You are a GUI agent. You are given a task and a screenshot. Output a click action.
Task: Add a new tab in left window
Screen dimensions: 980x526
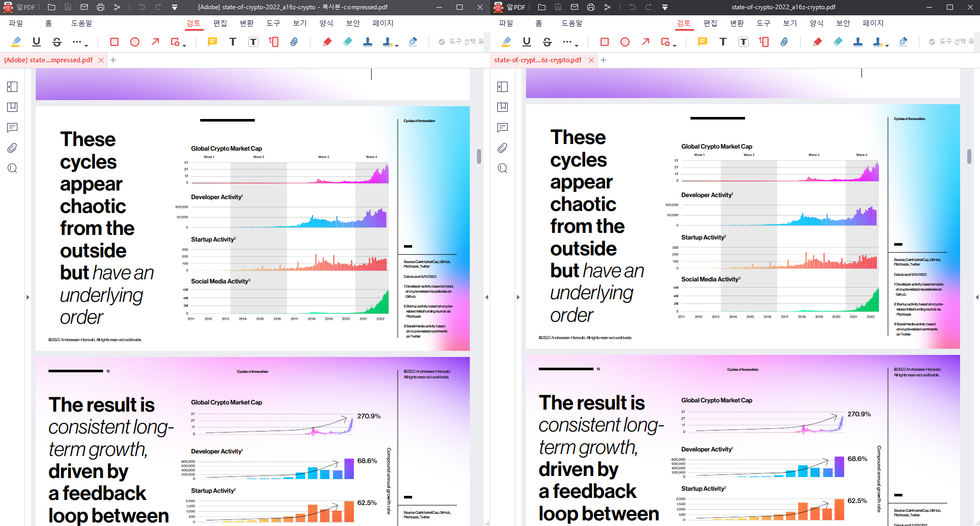[x=113, y=60]
